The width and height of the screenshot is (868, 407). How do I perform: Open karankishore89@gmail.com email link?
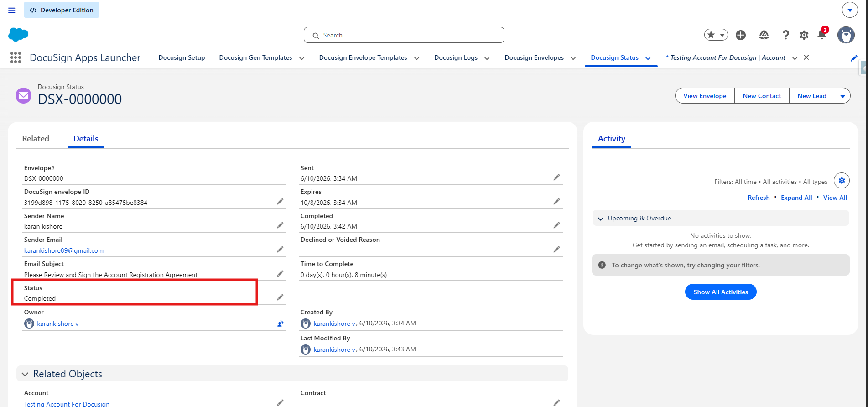click(x=64, y=250)
